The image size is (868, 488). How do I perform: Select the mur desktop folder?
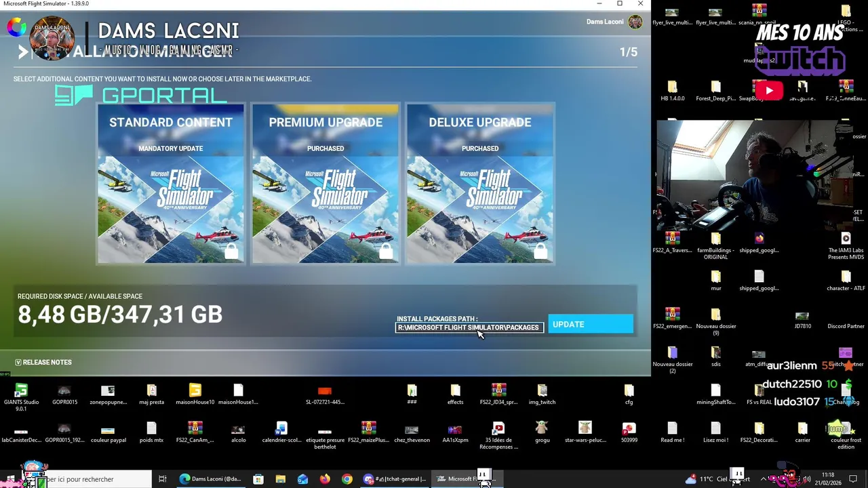715,280
